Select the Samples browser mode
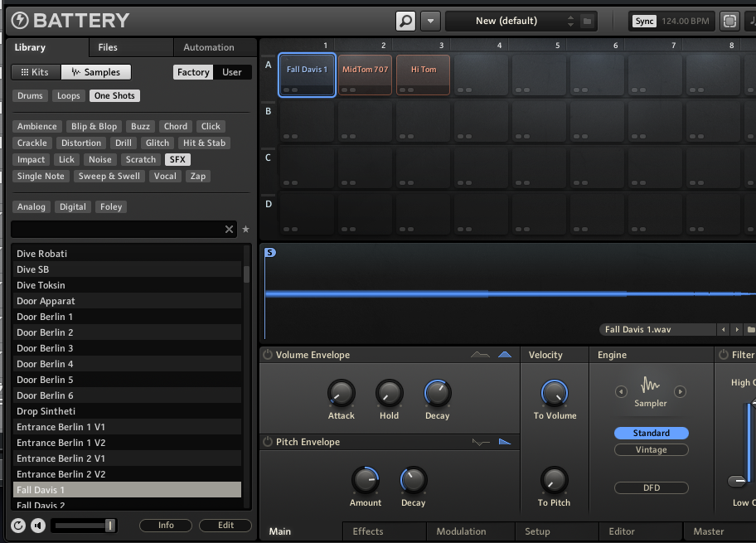Screen dimensions: 756x543 click(x=96, y=72)
